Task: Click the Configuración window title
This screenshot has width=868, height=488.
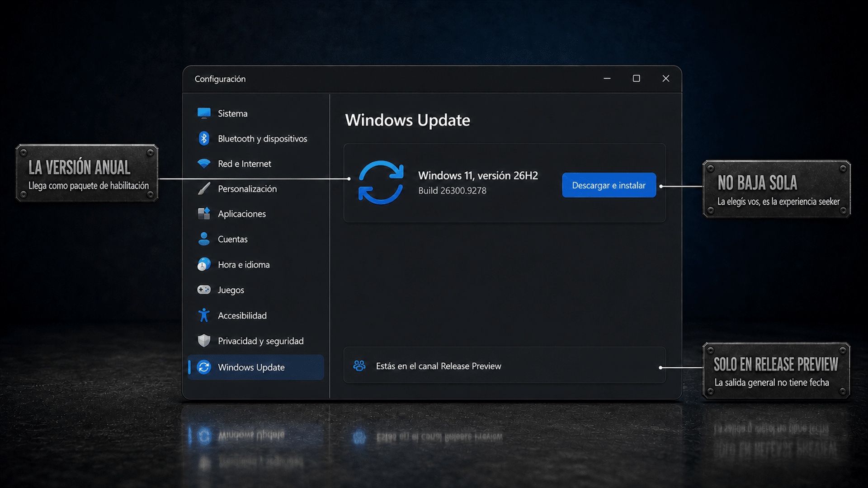Action: click(220, 79)
